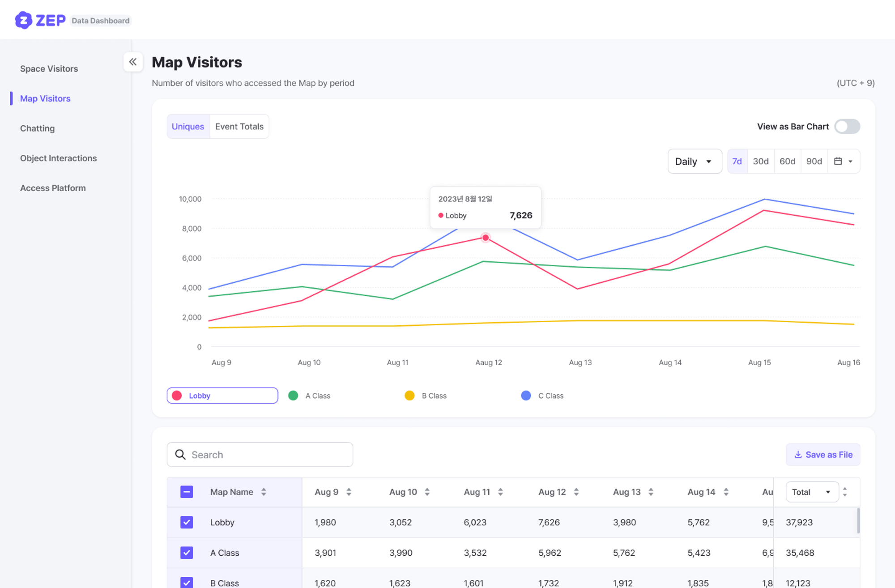Collapse the sidebar with double-chevron icon
The image size is (895, 588).
133,62
